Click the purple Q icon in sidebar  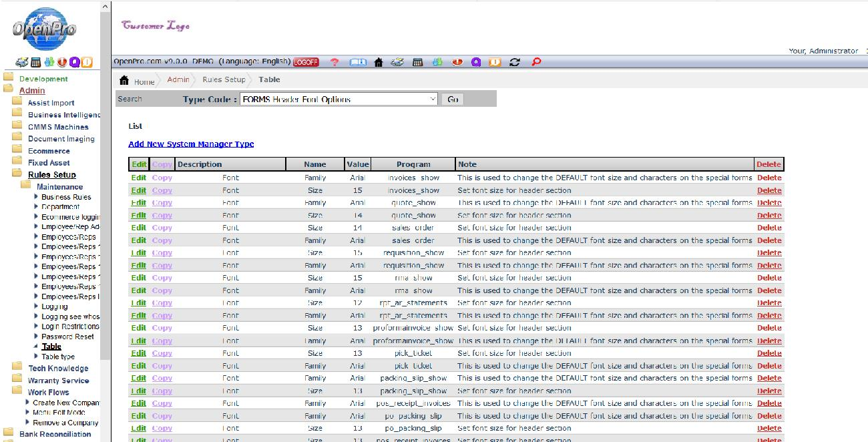[x=74, y=63]
